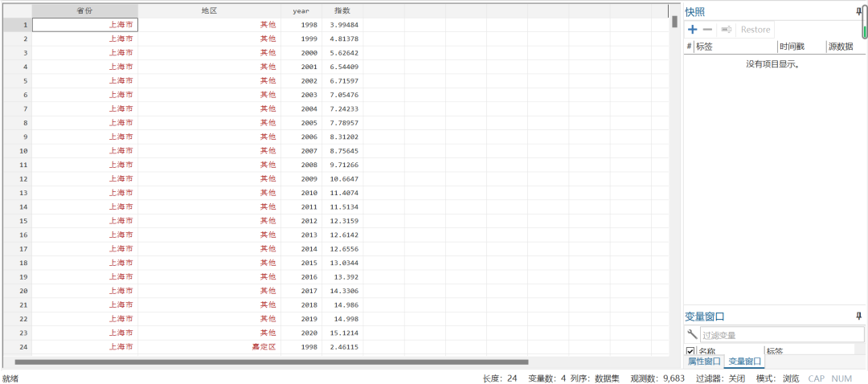Click the 就绪 status text
This screenshot has width=868, height=384.
[10, 378]
